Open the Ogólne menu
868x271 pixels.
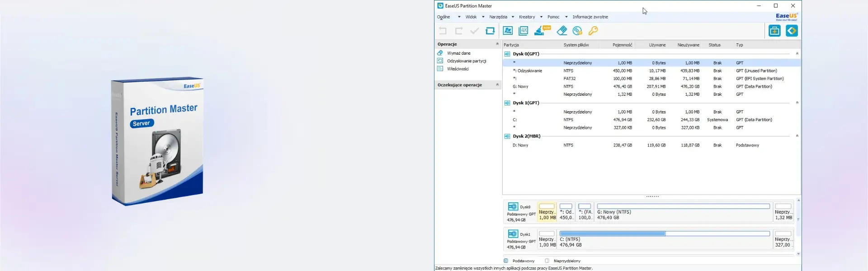tap(443, 17)
